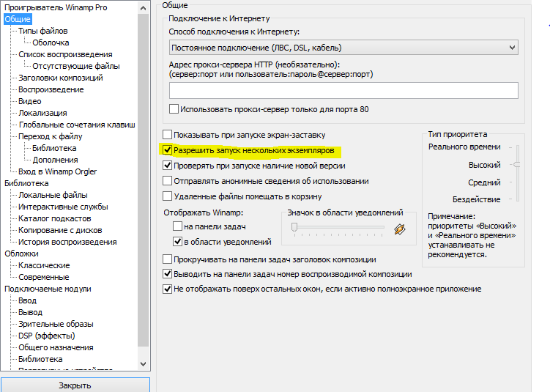Open Вход в Winamp Orgler settings
Viewport: 550px width, 392px height.
pos(58,171)
